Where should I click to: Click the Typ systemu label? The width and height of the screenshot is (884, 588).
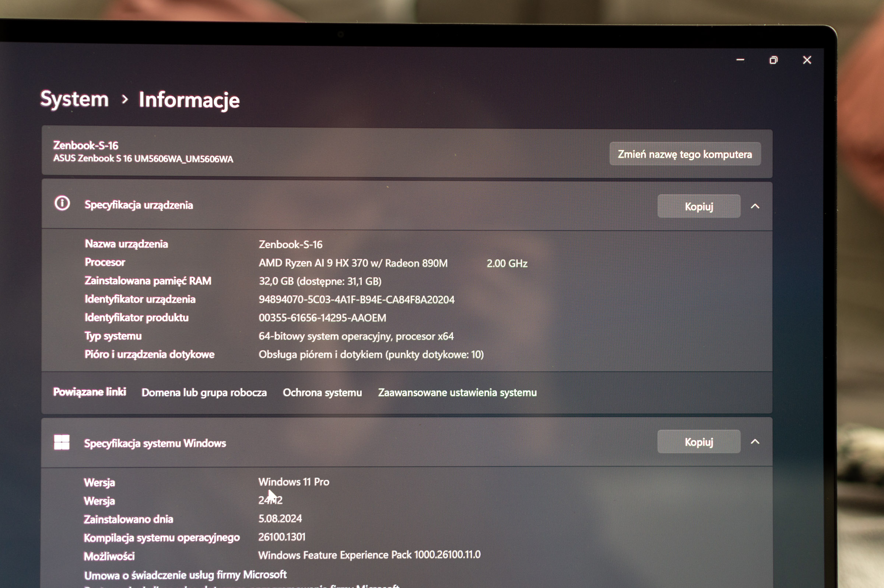pyautogui.click(x=113, y=336)
